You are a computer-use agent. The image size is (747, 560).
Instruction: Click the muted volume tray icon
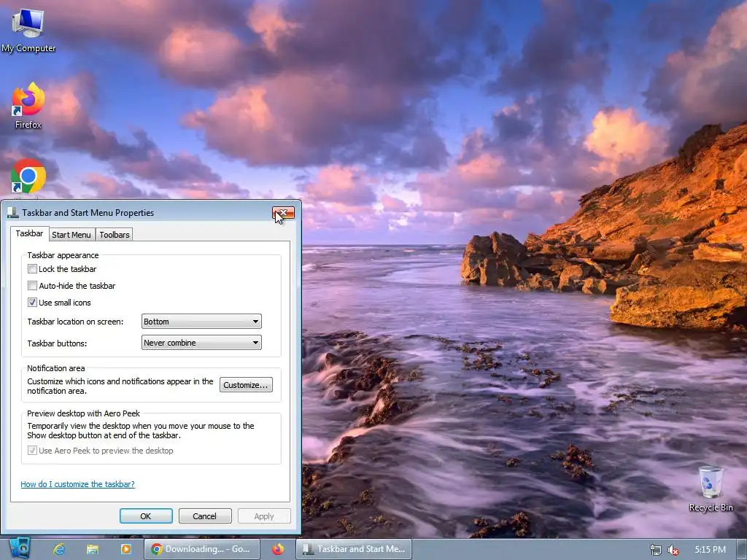673,550
